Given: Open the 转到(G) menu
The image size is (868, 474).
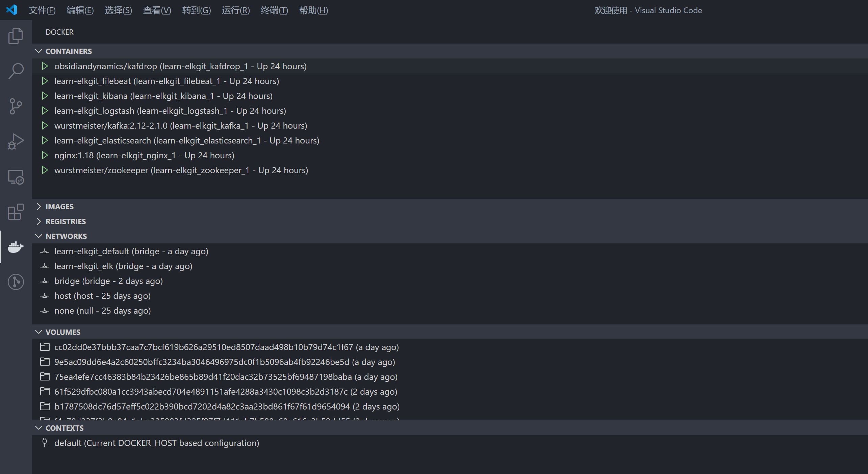Looking at the screenshot, I should click(196, 10).
